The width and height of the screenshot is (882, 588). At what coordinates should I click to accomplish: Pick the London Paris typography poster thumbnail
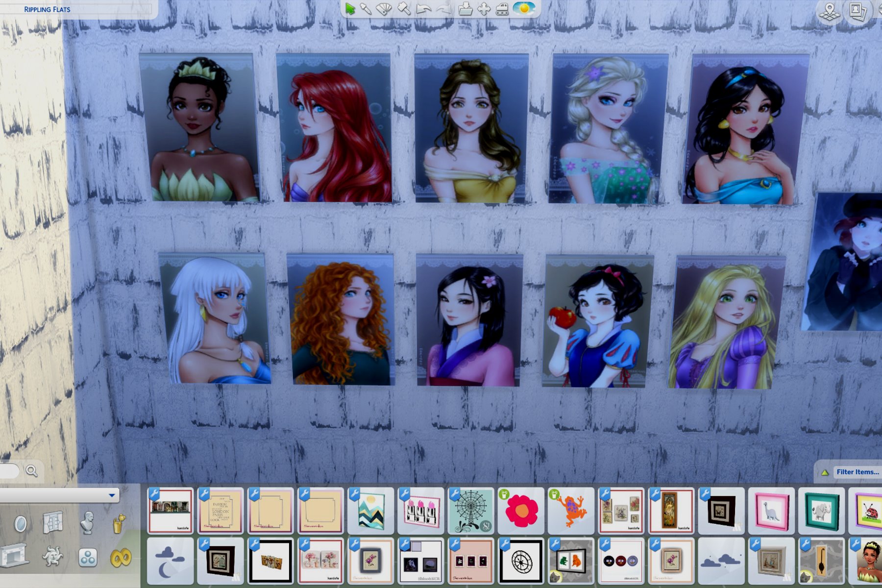[x=220, y=511]
